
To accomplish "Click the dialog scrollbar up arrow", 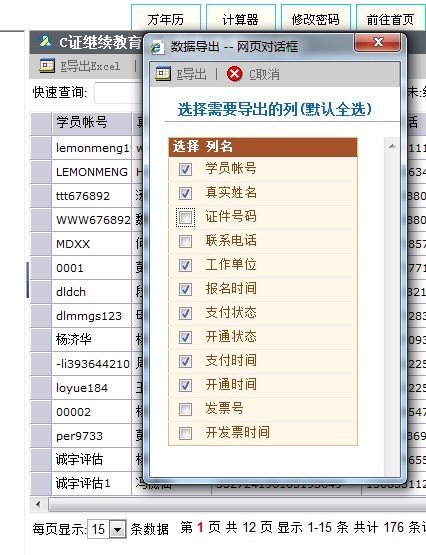I will click(392, 146).
